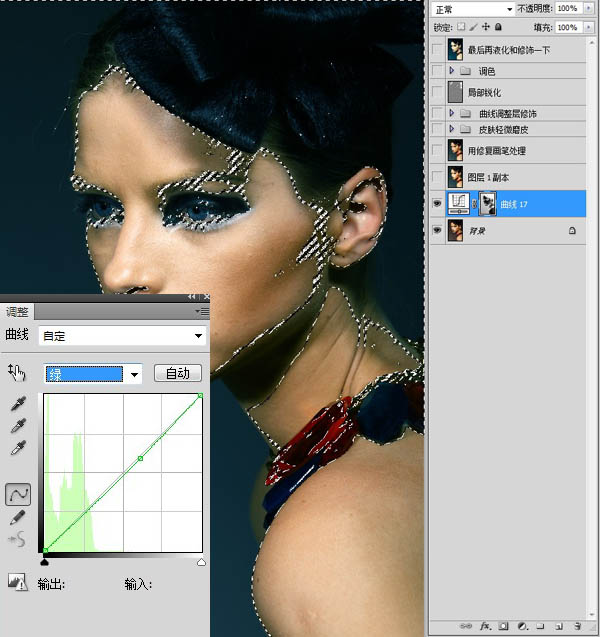Show the 调色 group

tap(437, 71)
